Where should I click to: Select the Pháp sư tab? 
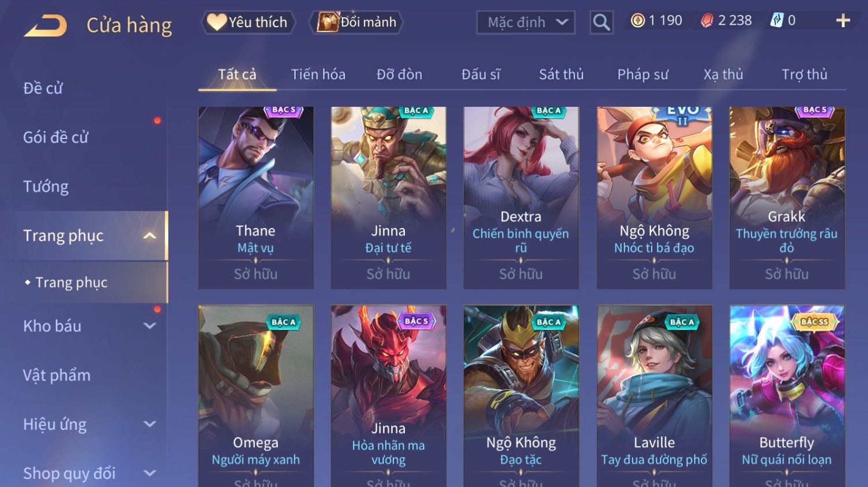642,74
